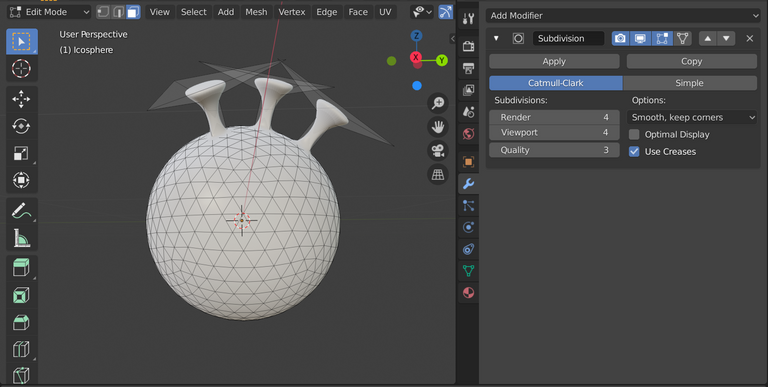Open the Modifiers wrench properties tab

(x=468, y=184)
